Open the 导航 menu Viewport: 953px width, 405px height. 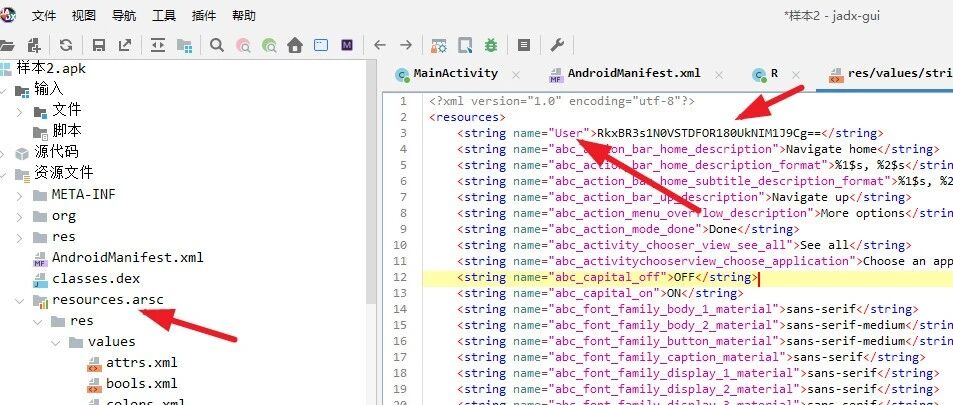point(124,16)
